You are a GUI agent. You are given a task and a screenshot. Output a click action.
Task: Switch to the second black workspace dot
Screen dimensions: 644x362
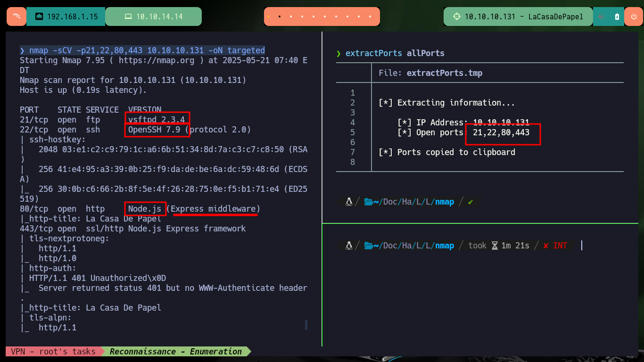pyautogui.click(x=280, y=16)
